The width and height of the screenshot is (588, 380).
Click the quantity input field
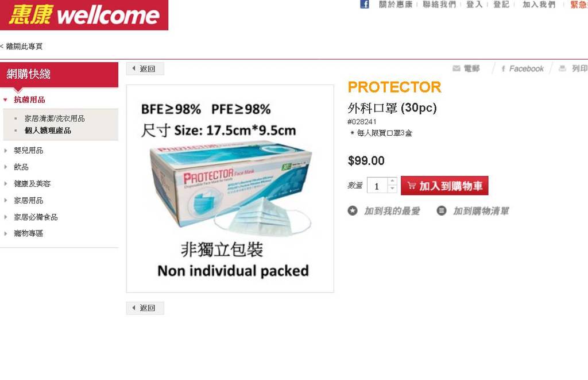pyautogui.click(x=377, y=186)
